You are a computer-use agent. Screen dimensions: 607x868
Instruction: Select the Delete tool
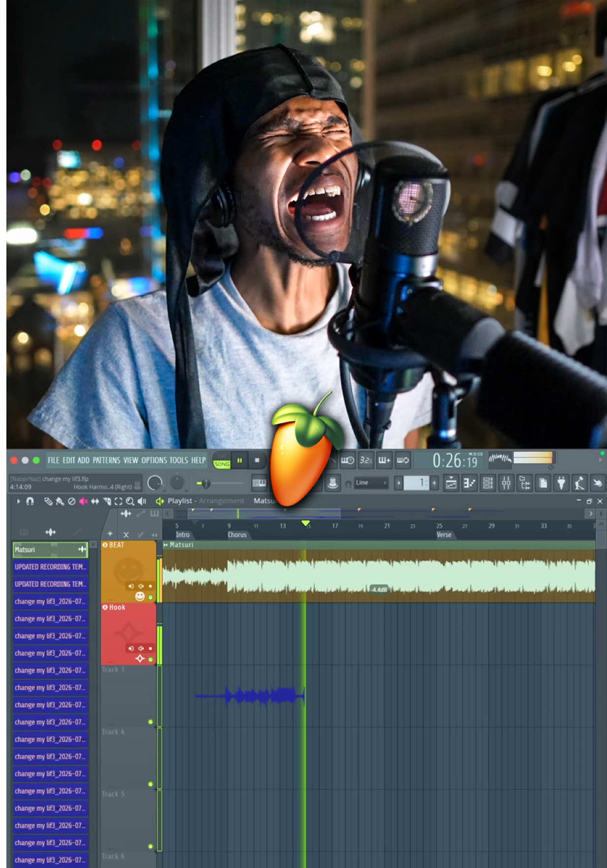click(72, 501)
